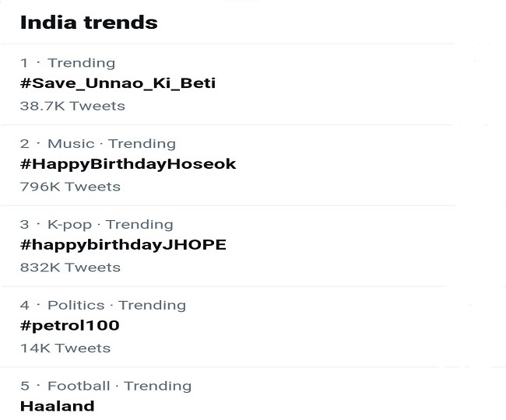This screenshot has height=420, width=506.
Task: Click Trending label above #Save_Unnao_Ki_Beti
Action: click(x=81, y=63)
